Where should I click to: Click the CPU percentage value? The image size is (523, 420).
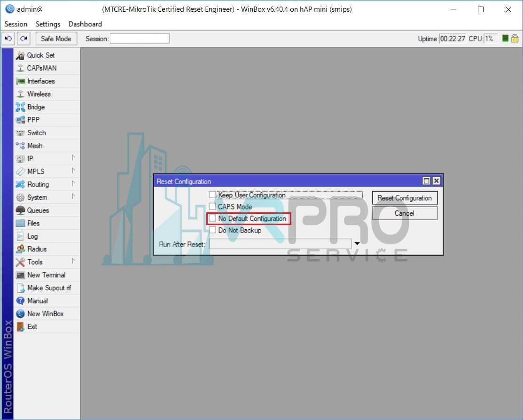[x=491, y=39]
